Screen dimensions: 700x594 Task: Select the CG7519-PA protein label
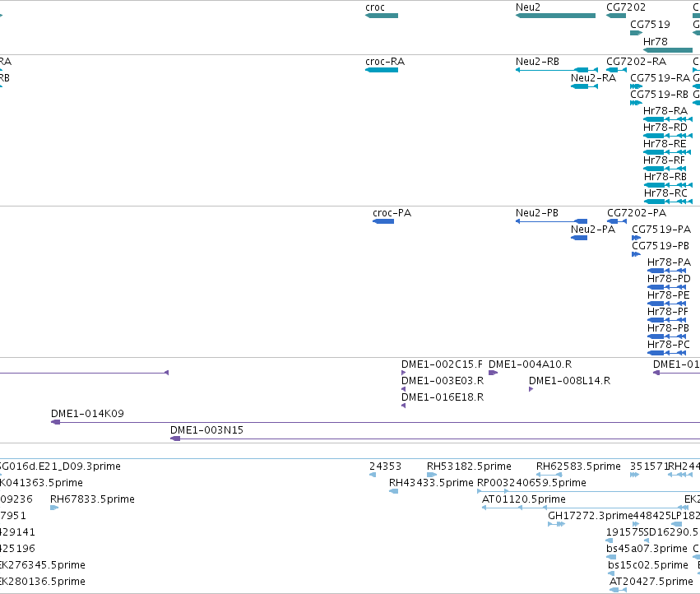(661, 229)
